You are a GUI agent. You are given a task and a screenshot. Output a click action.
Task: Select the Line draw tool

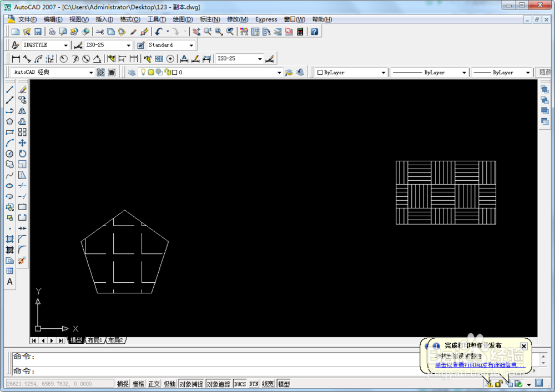click(9, 89)
